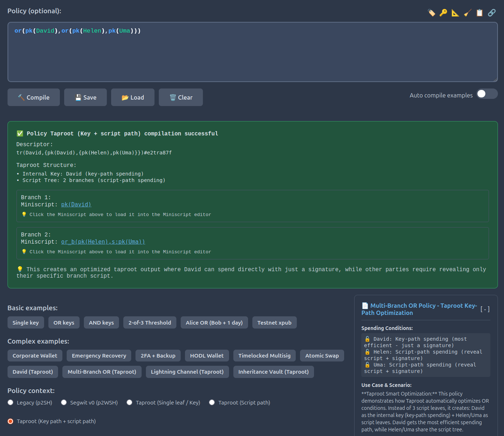Click the broom icon in policy toolbar

pos(467,13)
